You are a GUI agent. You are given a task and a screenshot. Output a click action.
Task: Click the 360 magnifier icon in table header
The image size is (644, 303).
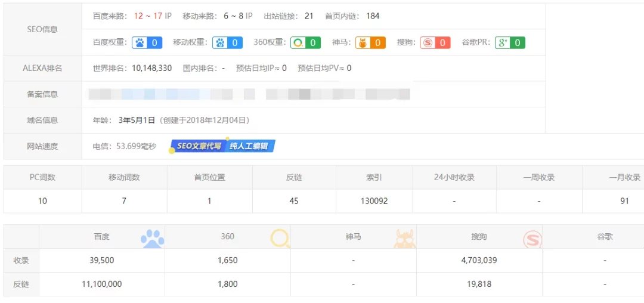280,238
